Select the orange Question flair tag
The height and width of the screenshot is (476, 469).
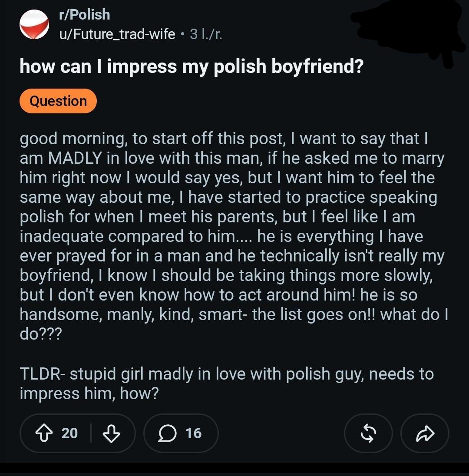pos(58,101)
